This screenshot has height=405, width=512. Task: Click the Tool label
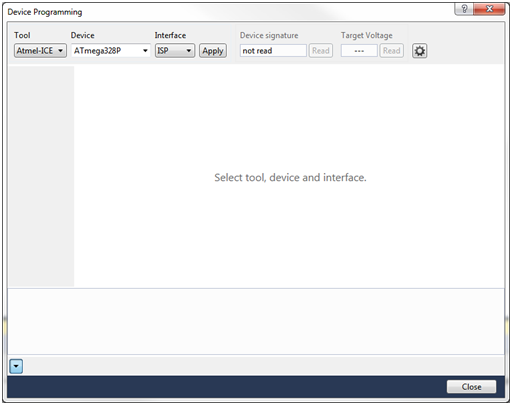22,35
